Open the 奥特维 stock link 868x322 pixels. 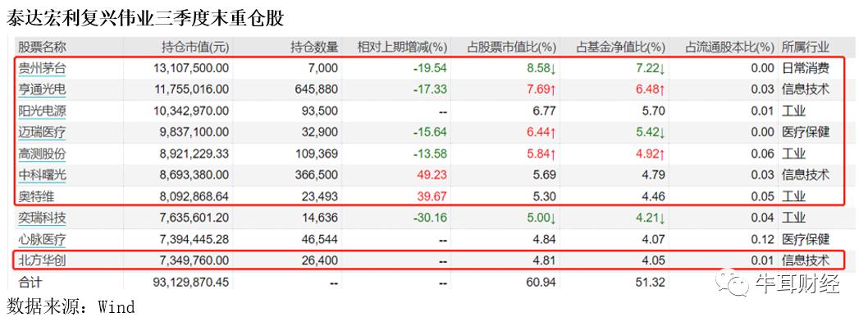36,196
